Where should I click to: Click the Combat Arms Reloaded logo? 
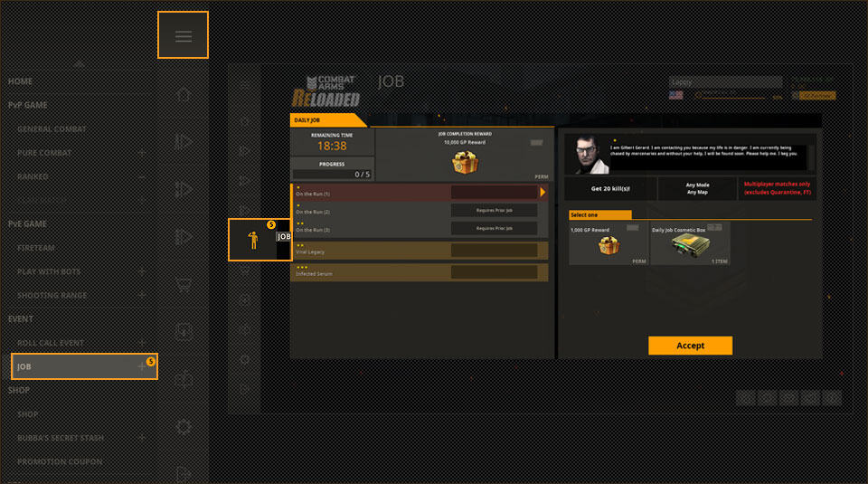point(326,91)
